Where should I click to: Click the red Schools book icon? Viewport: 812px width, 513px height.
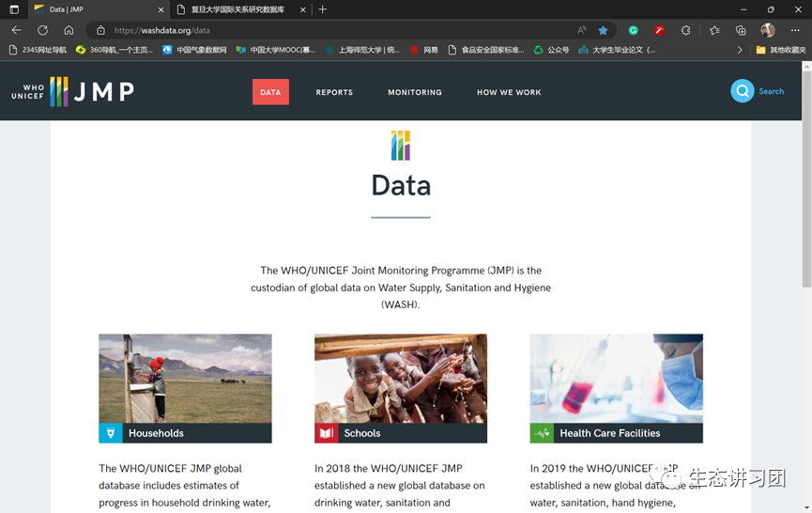pos(327,433)
